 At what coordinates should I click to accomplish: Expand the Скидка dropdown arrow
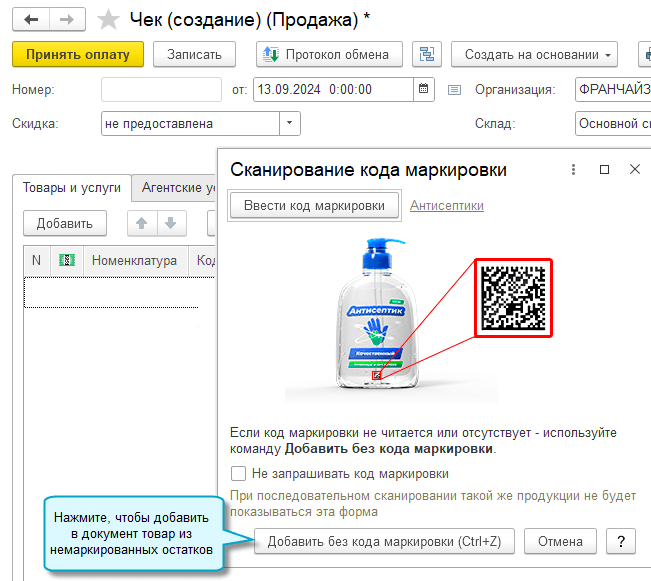[290, 123]
